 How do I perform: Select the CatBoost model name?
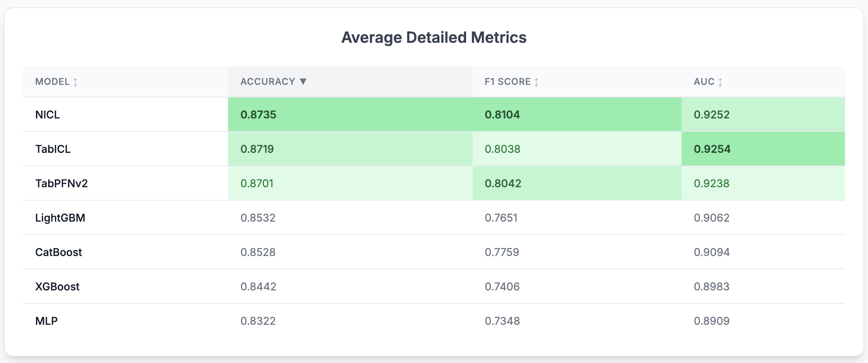[x=58, y=252]
